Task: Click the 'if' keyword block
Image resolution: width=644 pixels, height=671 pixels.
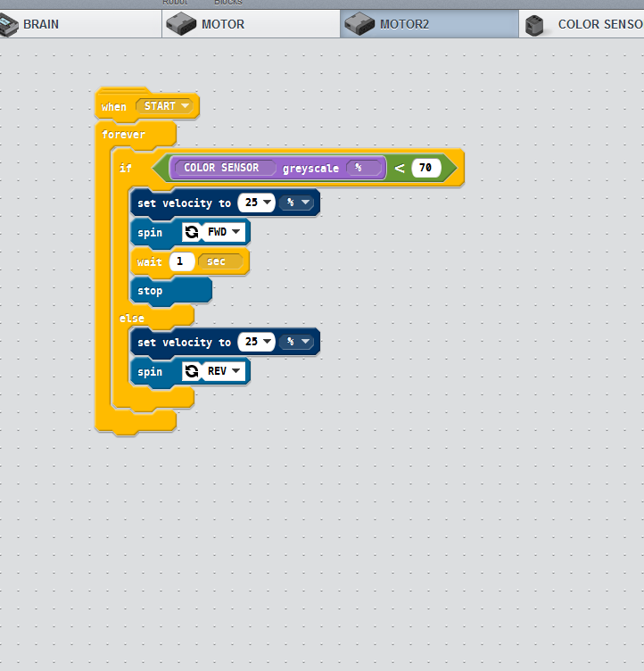Action: click(126, 168)
